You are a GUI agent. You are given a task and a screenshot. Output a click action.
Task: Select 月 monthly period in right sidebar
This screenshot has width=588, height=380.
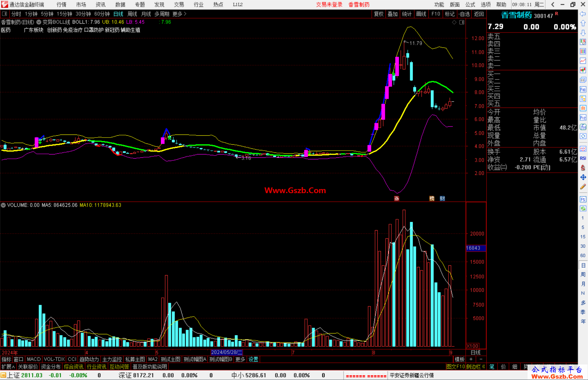click(583, 284)
